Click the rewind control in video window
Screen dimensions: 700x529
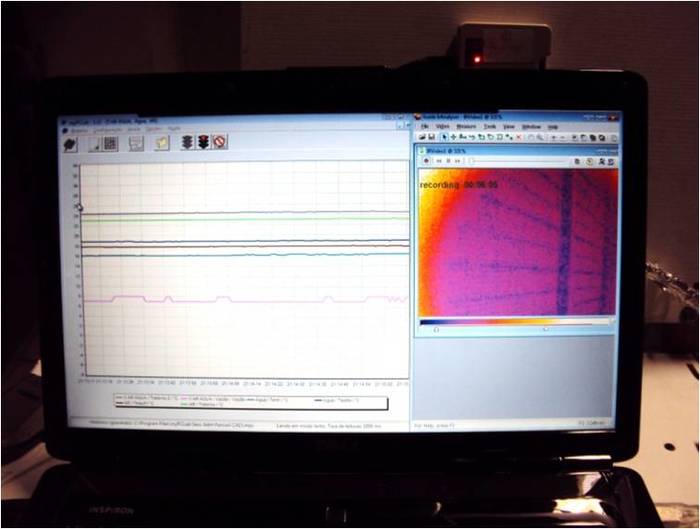click(439, 160)
